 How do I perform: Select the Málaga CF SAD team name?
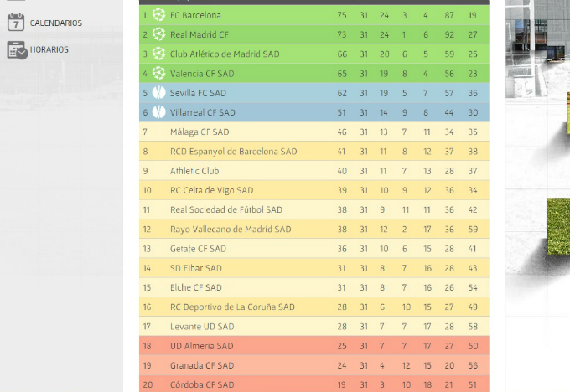[199, 132]
